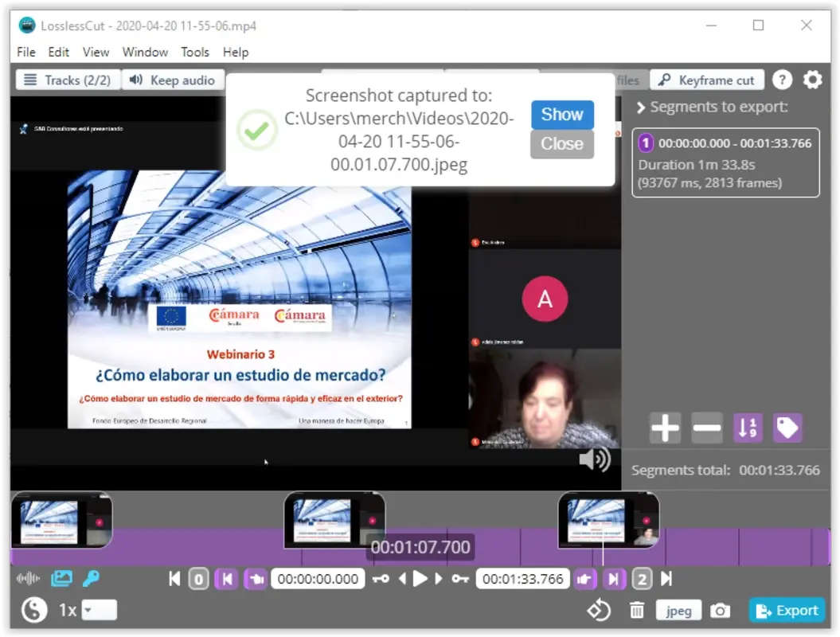Add a new segment with the plus icon
840x637 pixels.
coord(664,428)
